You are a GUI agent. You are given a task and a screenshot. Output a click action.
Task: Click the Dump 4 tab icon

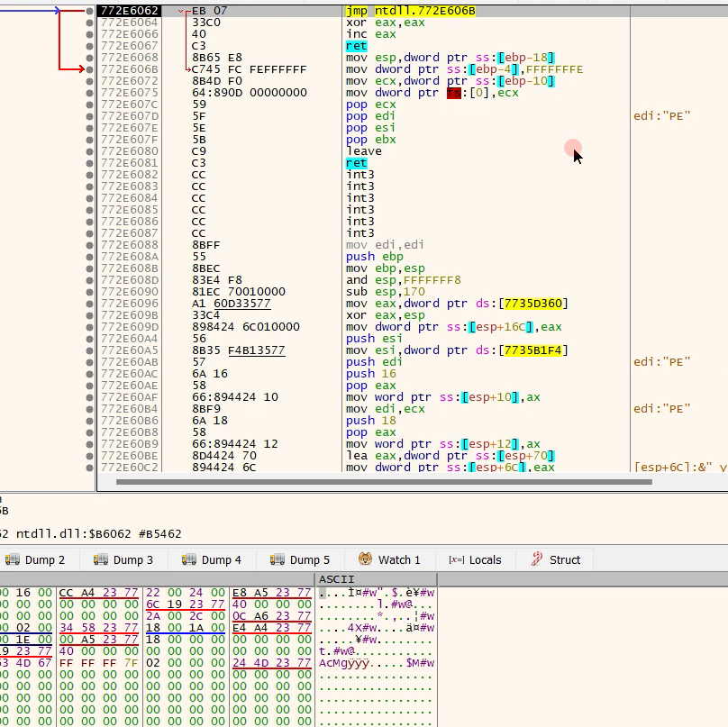pyautogui.click(x=189, y=559)
